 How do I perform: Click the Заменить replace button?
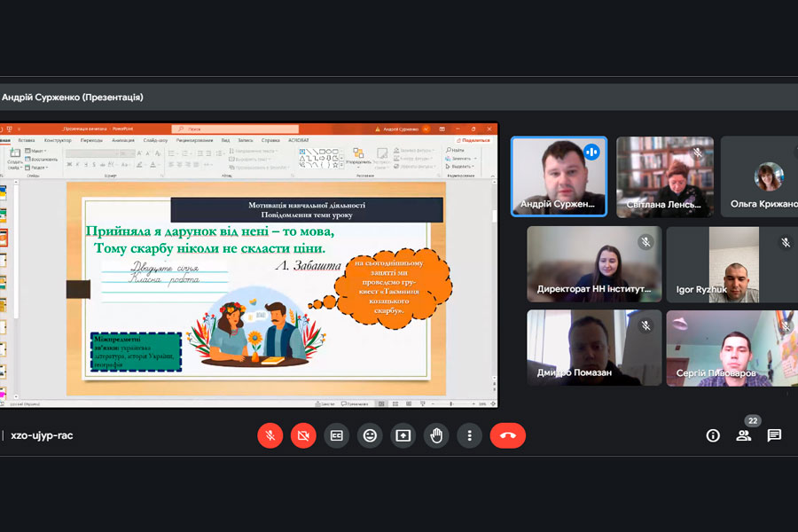click(461, 159)
